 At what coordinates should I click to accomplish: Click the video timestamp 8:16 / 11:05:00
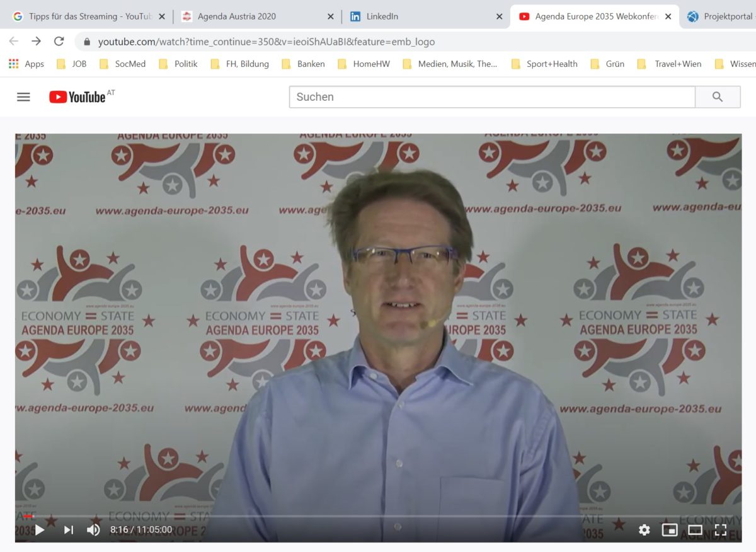coord(141,530)
